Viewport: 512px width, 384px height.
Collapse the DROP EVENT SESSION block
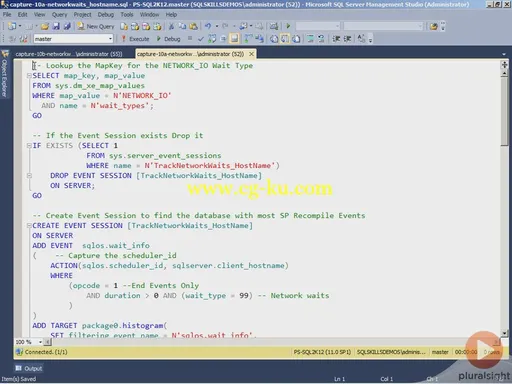(x=29, y=176)
